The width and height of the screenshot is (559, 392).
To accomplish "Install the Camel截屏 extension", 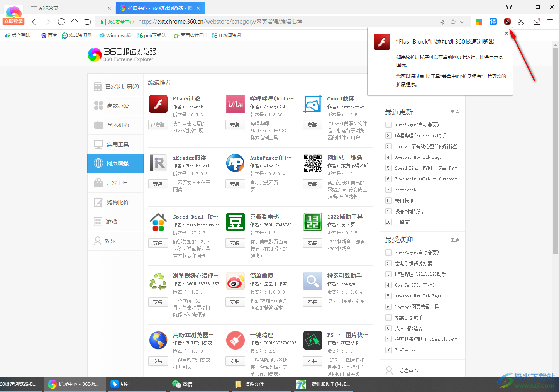I will (312, 125).
